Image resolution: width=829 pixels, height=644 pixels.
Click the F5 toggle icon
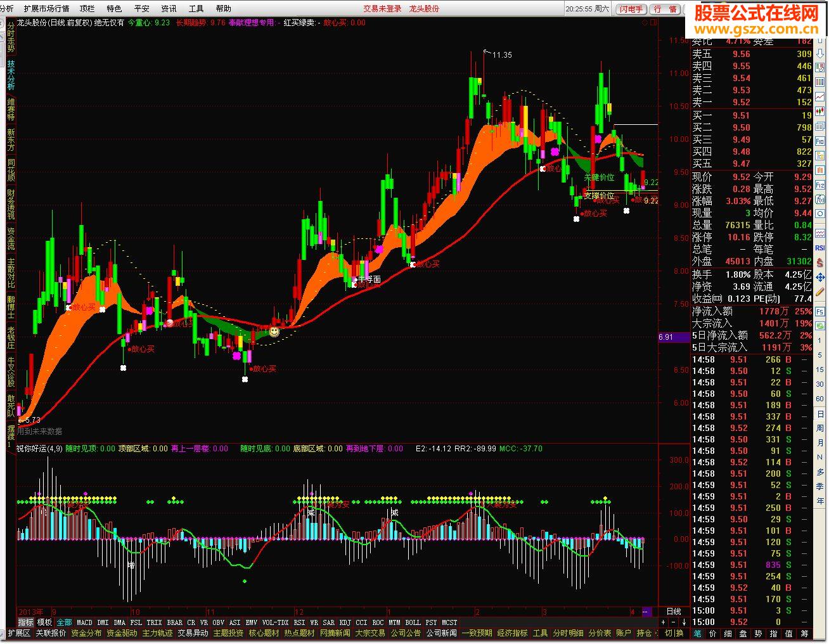click(820, 311)
